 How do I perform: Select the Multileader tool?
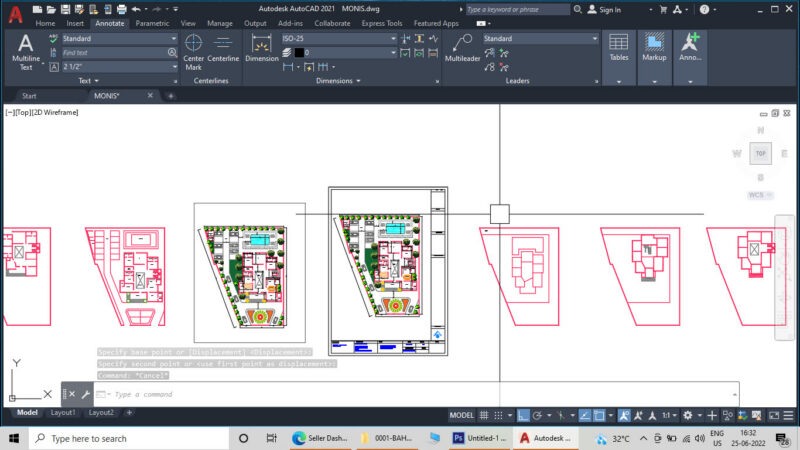point(462,48)
